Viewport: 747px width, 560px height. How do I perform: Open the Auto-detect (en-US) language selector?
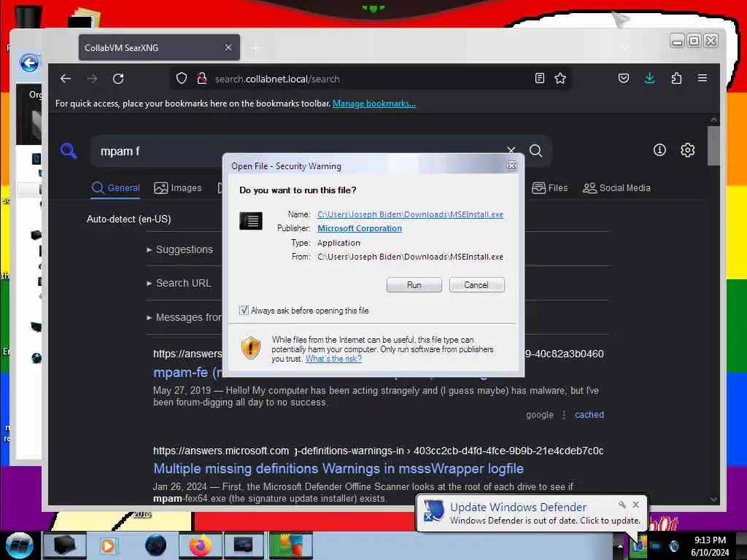point(128,219)
